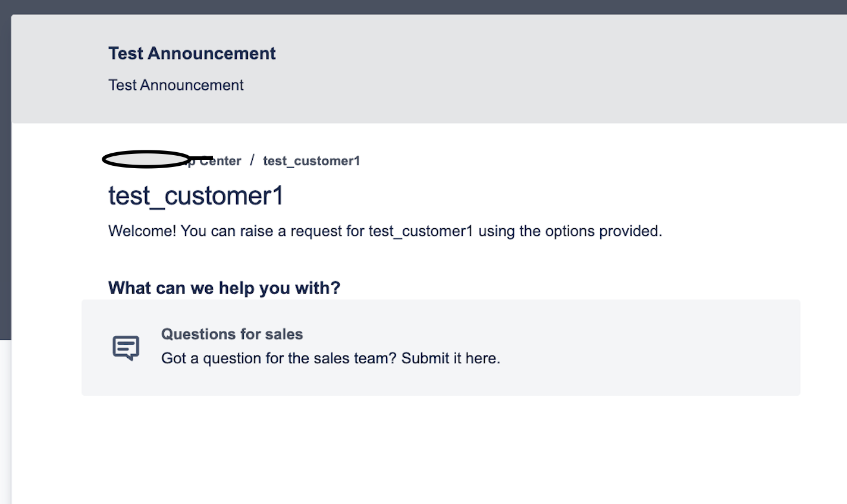Click the 'What can we help you with?' section header

tap(224, 288)
